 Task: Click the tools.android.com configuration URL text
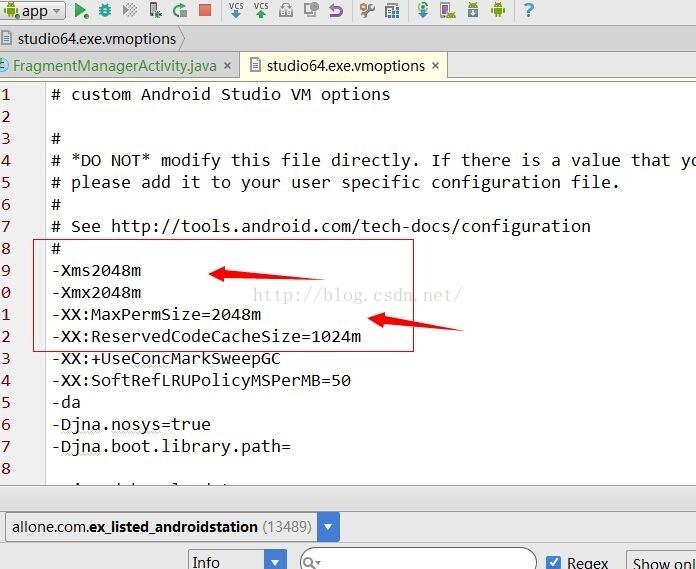(x=351, y=226)
